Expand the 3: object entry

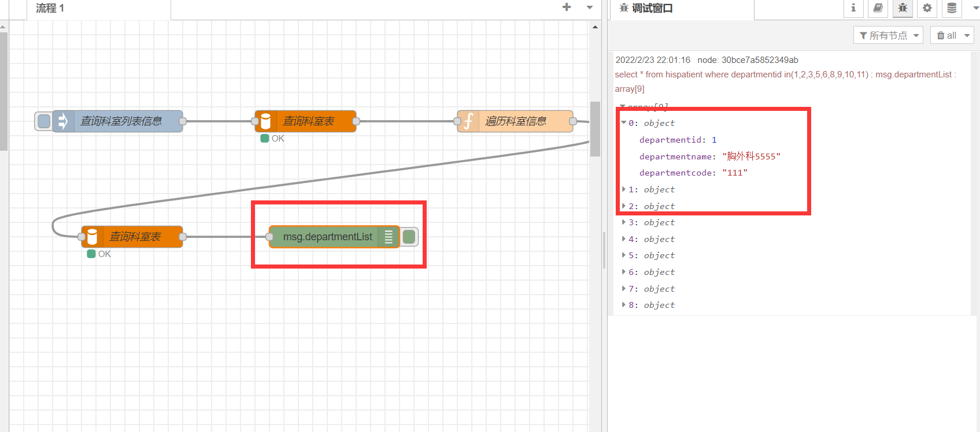pos(624,222)
